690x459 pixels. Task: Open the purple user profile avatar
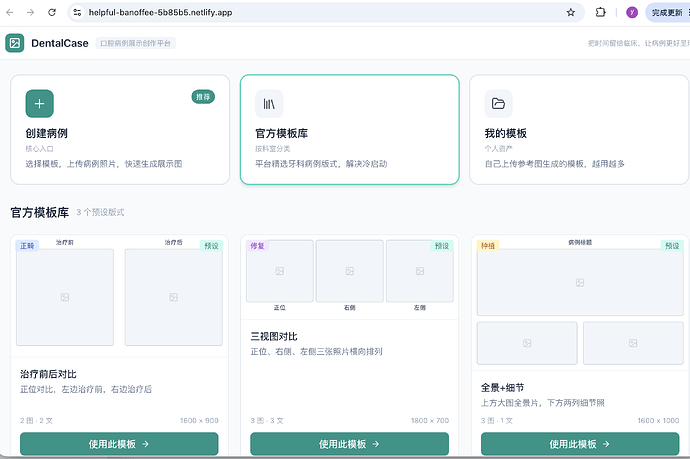point(632,12)
